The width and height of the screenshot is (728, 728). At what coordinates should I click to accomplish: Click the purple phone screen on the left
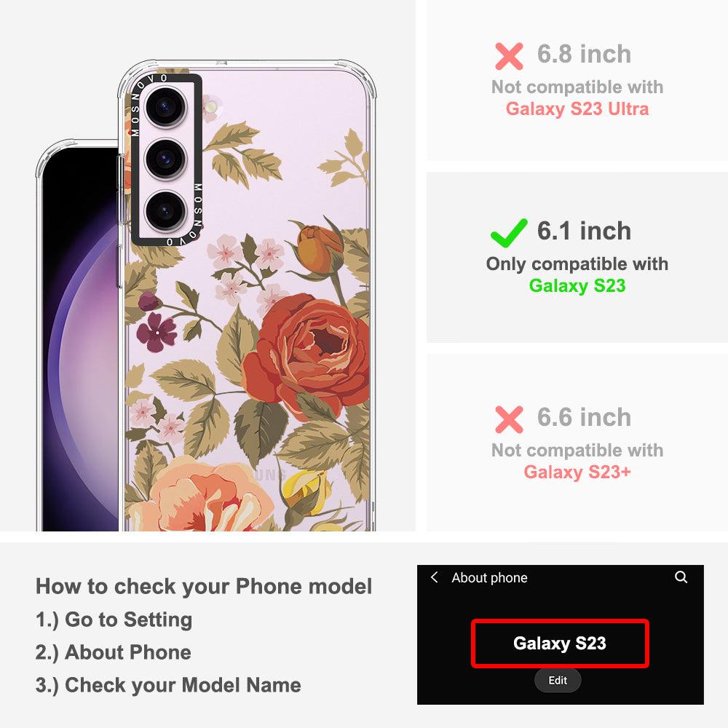pos(80,339)
